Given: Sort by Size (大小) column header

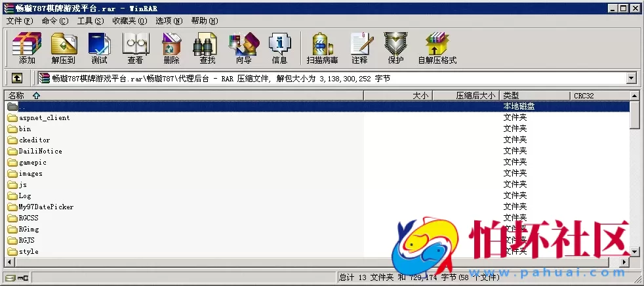Looking at the screenshot, I should [398, 95].
